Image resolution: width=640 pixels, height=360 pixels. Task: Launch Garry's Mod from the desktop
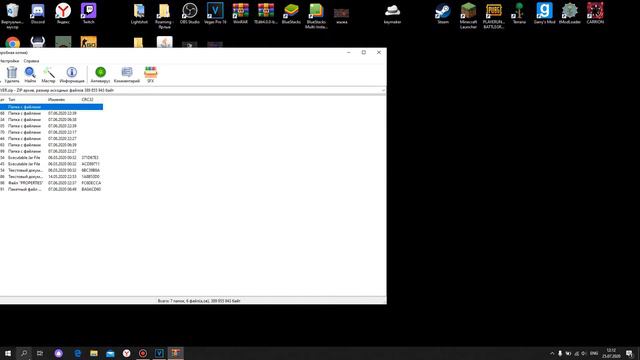[544, 13]
